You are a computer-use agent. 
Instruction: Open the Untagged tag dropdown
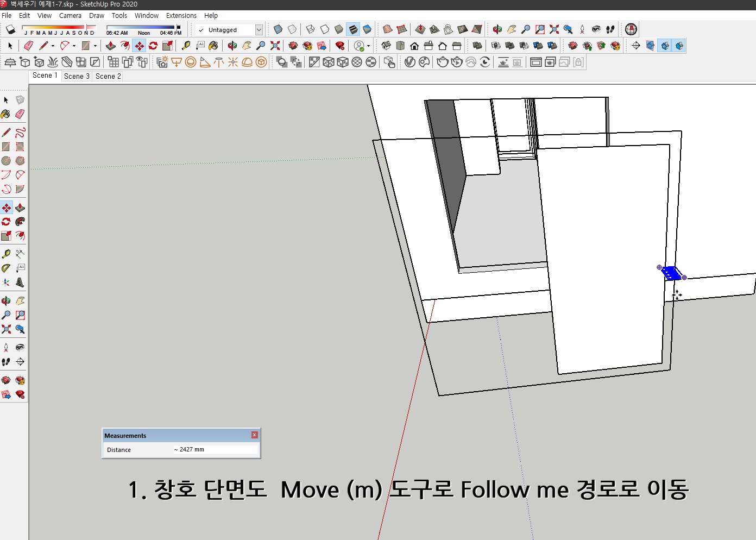tap(259, 30)
